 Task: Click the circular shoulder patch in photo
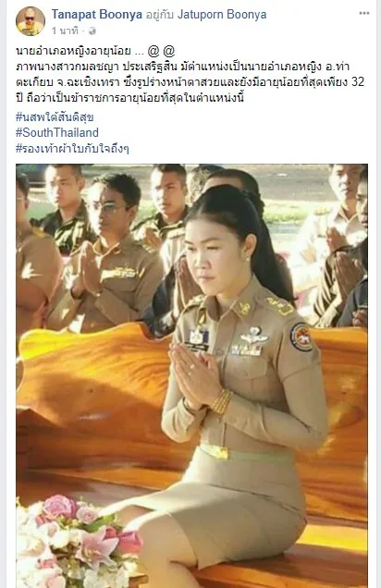(301, 337)
